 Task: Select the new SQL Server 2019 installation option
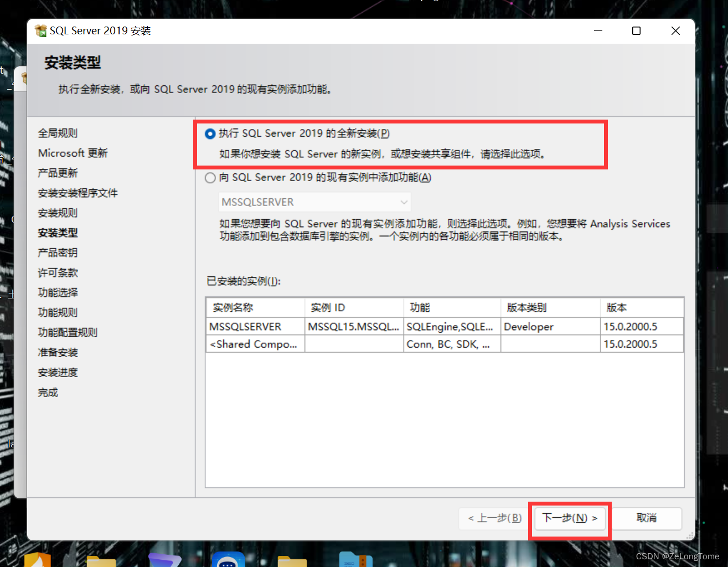click(x=210, y=133)
